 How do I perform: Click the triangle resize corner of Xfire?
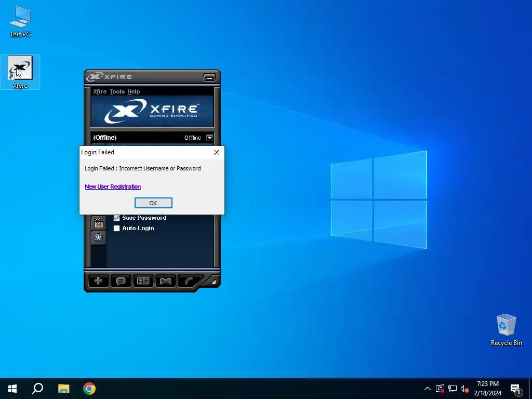[x=214, y=281]
